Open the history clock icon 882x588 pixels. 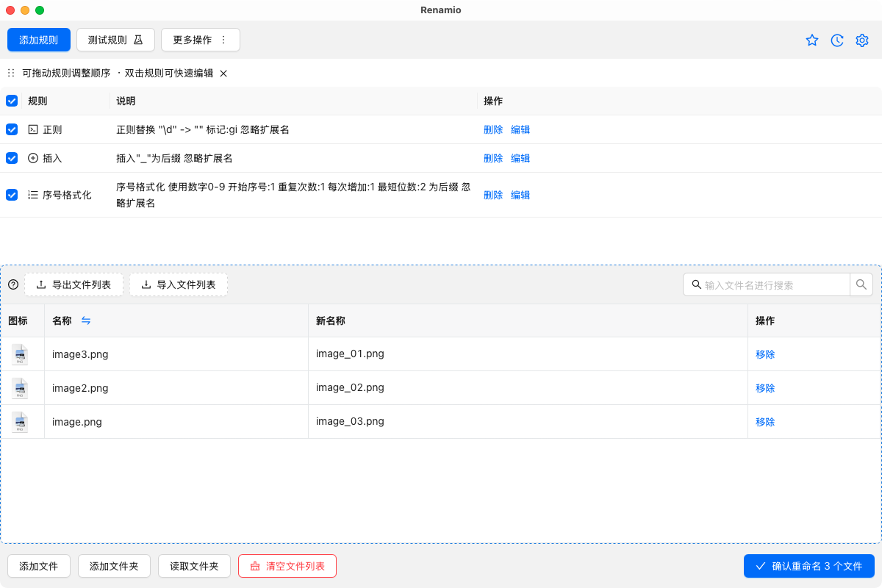coord(837,40)
